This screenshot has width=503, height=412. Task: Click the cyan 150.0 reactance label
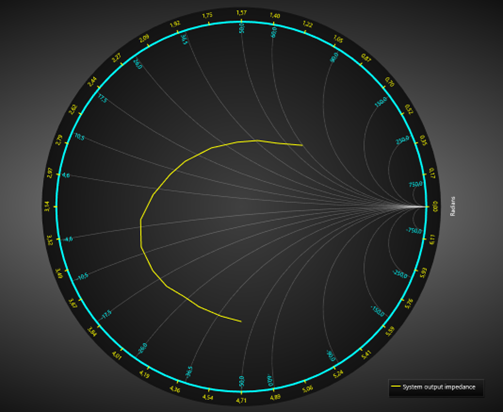pyautogui.click(x=381, y=102)
